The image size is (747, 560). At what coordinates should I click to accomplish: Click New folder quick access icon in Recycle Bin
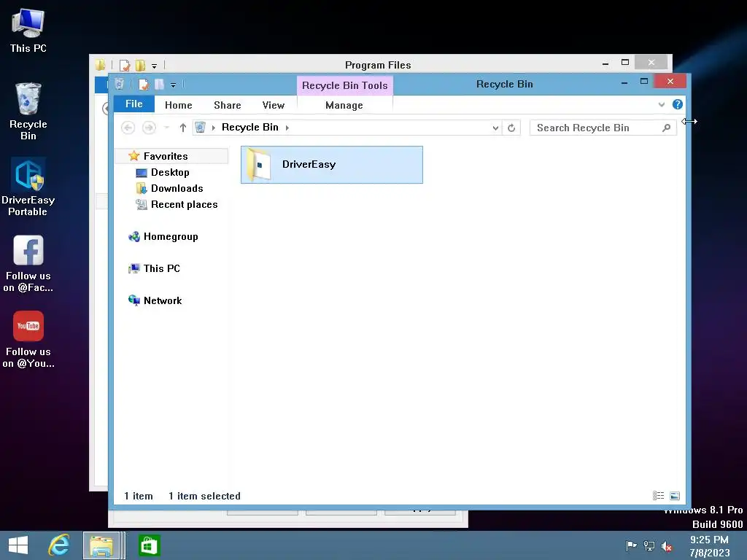coord(159,85)
